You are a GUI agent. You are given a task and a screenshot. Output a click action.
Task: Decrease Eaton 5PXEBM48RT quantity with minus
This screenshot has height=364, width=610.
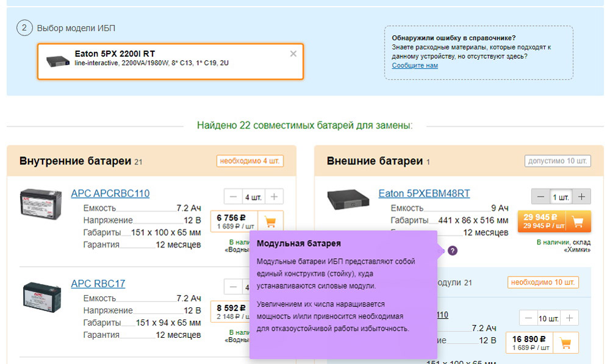(540, 197)
